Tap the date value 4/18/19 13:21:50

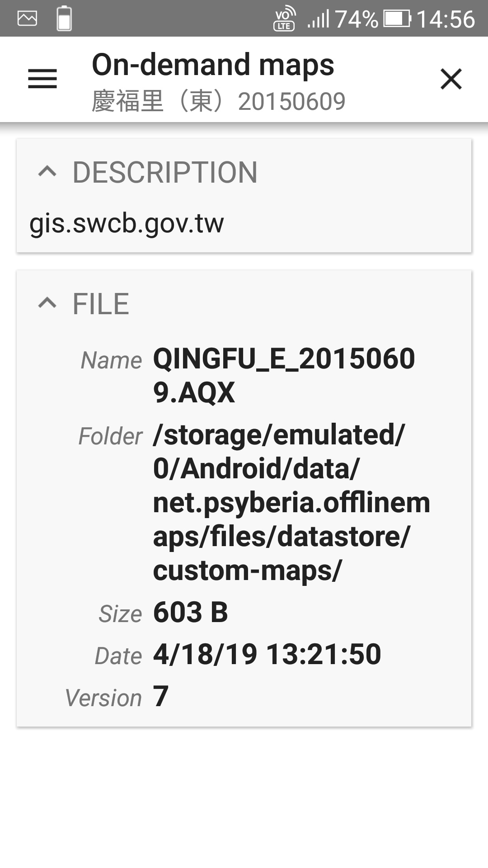[267, 654]
